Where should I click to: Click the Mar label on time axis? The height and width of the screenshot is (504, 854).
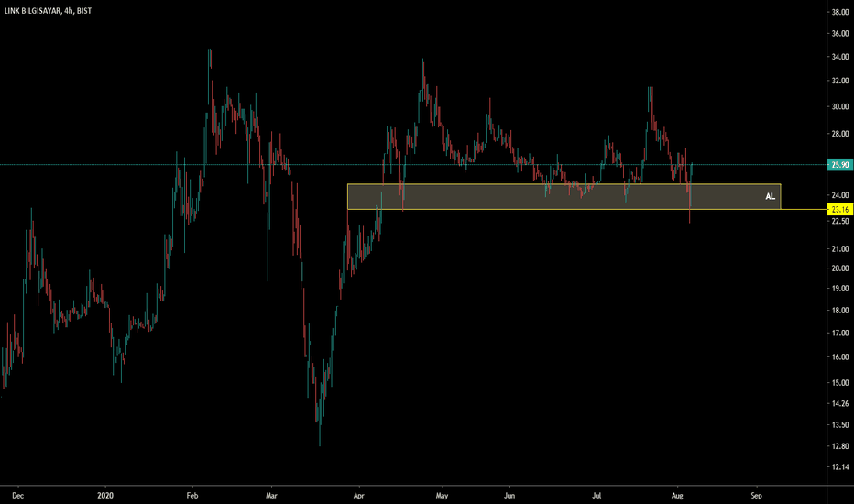click(x=271, y=496)
